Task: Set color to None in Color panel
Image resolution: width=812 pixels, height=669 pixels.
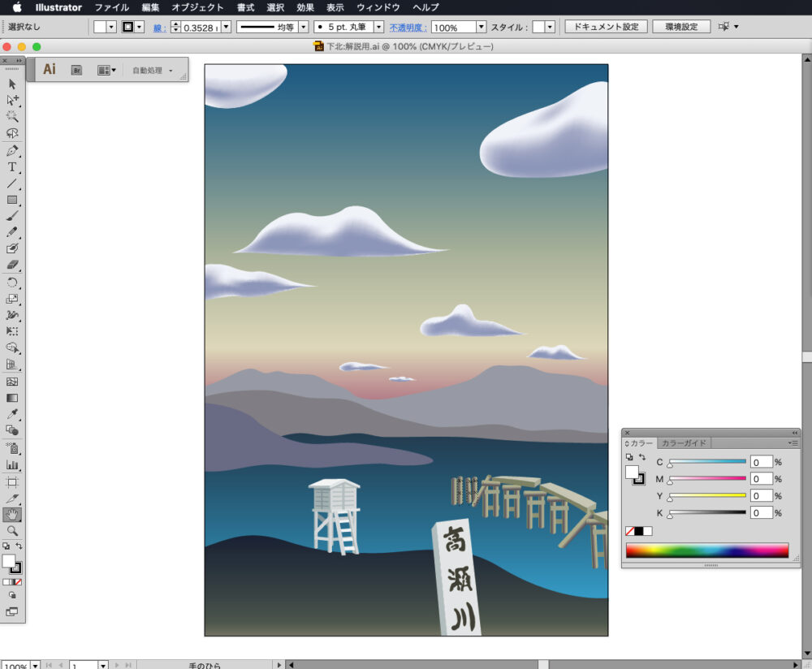Action: (x=631, y=531)
